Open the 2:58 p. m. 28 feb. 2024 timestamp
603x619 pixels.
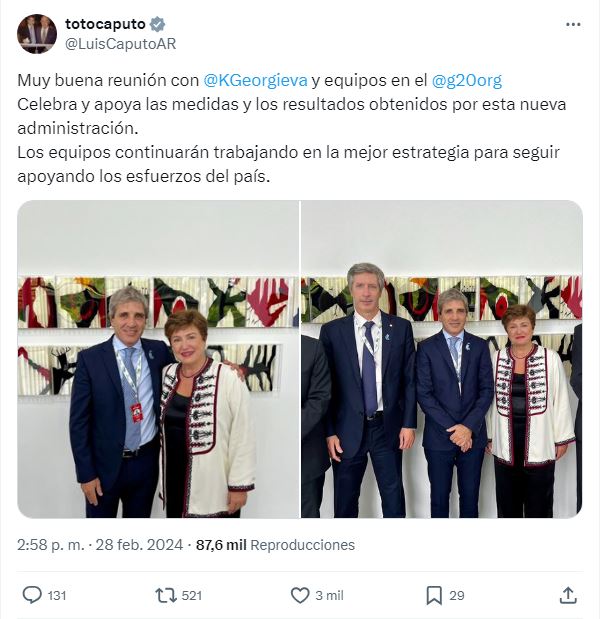point(100,545)
